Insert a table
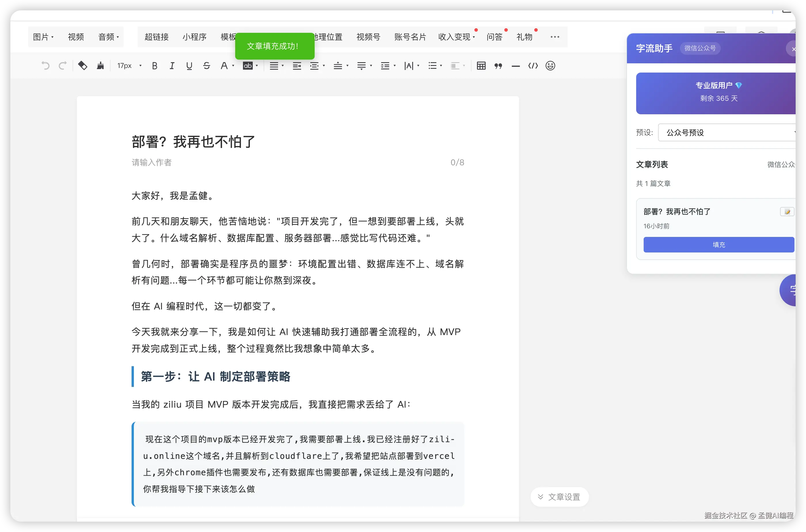806x532 pixels. tap(481, 66)
